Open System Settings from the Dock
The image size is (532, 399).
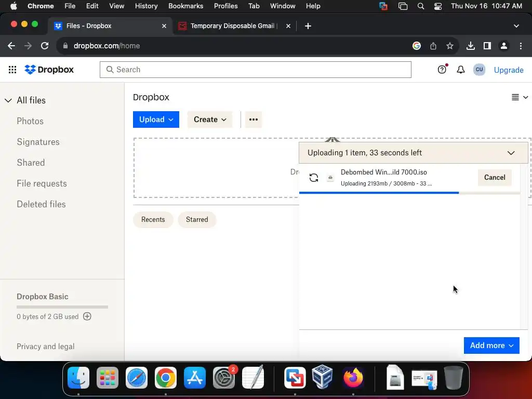coord(224,378)
